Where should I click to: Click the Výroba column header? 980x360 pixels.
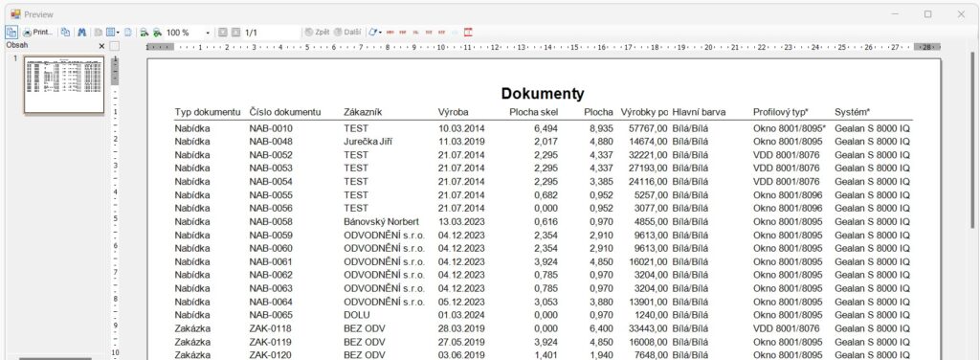453,112
